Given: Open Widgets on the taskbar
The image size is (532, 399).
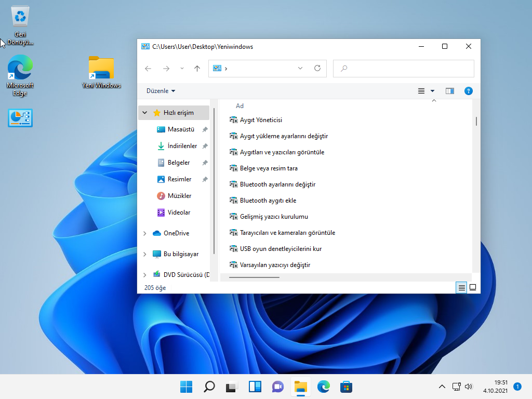Looking at the screenshot, I should click(255, 387).
